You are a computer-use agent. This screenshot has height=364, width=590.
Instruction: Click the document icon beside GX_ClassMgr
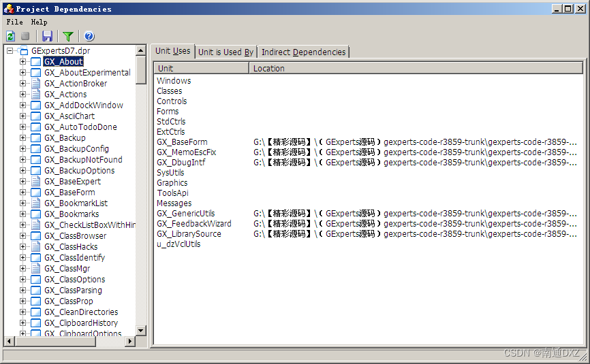pos(35,269)
